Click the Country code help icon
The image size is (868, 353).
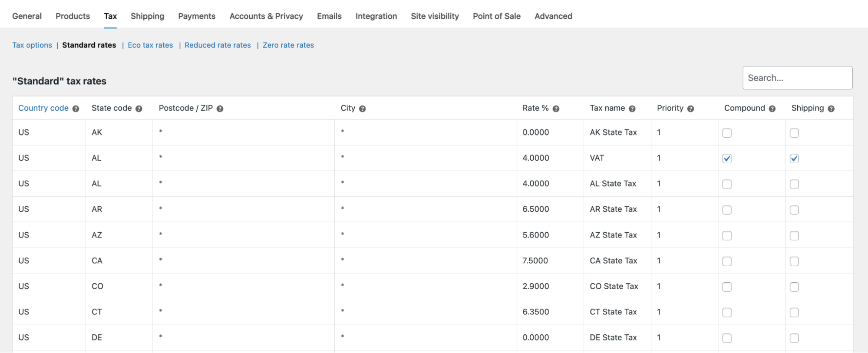point(76,109)
